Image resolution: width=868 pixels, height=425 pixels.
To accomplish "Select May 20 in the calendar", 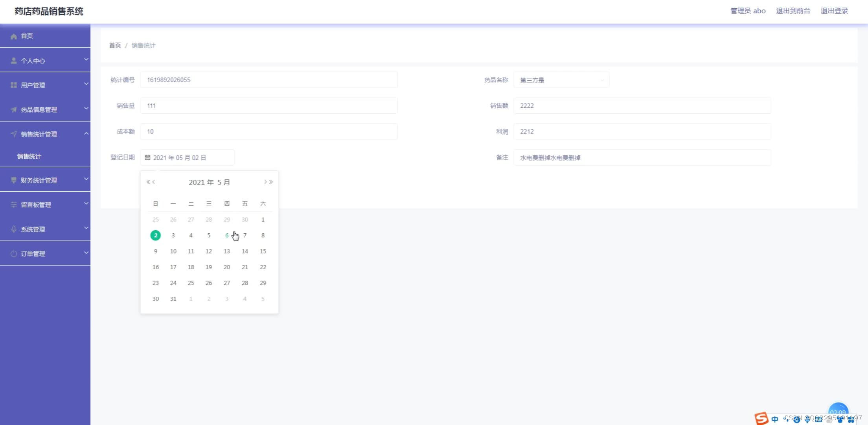I will click(227, 267).
